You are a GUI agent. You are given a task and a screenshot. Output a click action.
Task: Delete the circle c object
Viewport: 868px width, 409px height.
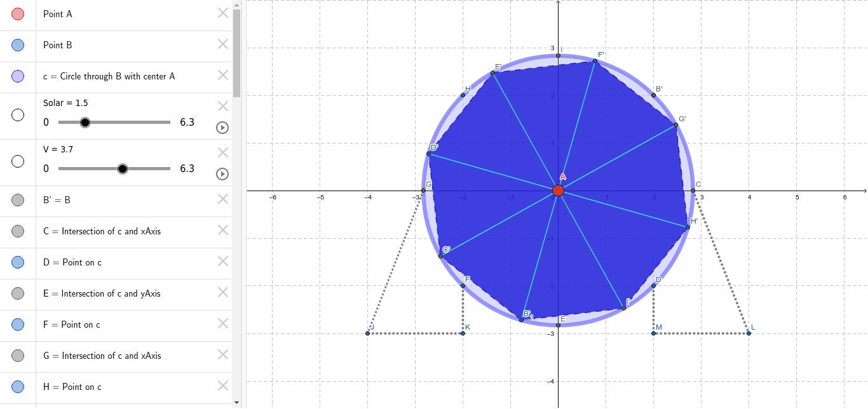[x=222, y=76]
